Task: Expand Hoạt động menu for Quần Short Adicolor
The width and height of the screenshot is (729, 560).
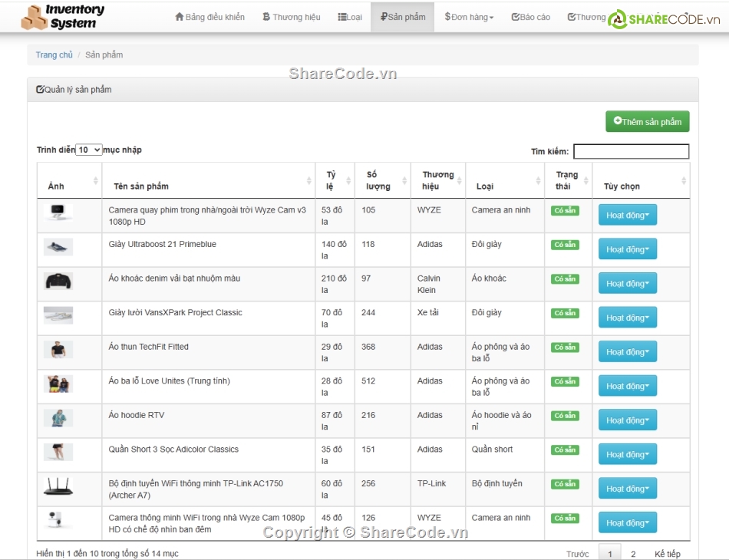Action: 628,454
